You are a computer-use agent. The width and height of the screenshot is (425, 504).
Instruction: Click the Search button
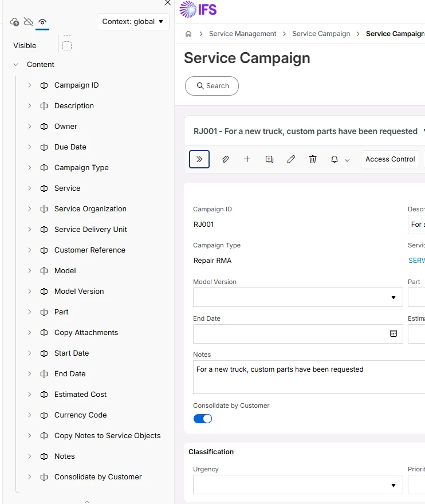(212, 86)
